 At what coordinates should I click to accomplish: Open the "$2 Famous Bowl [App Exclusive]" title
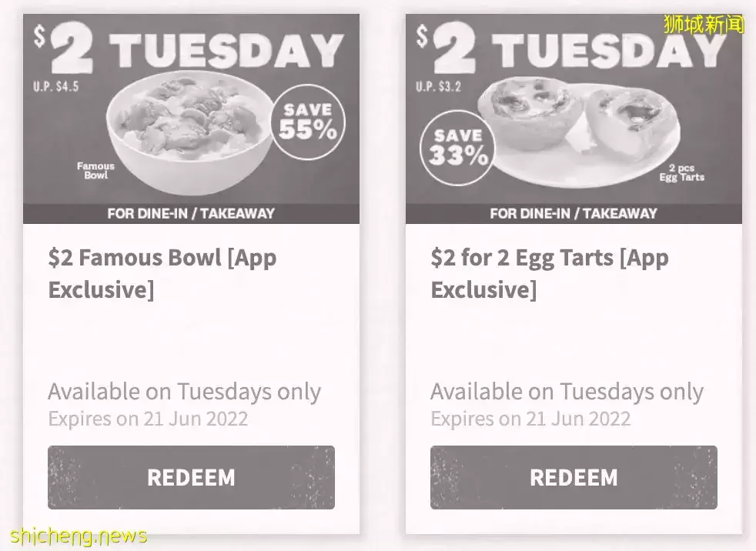click(x=162, y=273)
